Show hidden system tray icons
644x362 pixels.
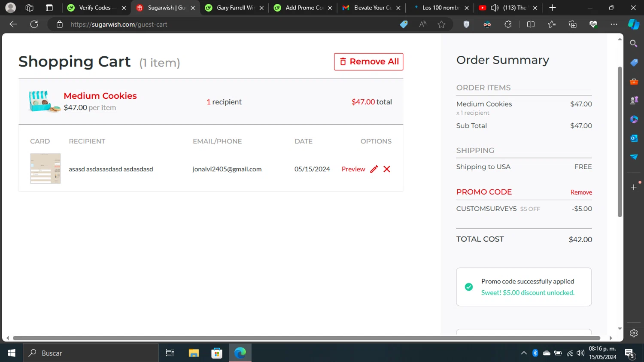(524, 353)
